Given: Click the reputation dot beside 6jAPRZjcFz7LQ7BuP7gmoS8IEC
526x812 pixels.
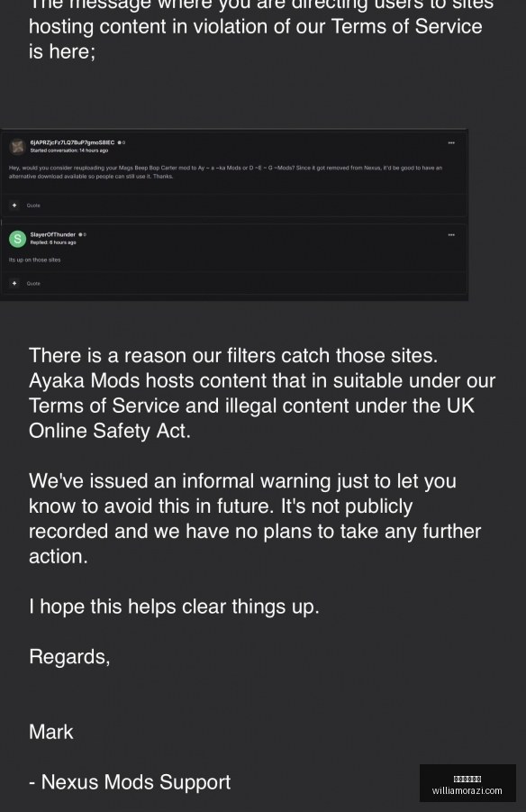Looking at the screenshot, I should coord(121,142).
